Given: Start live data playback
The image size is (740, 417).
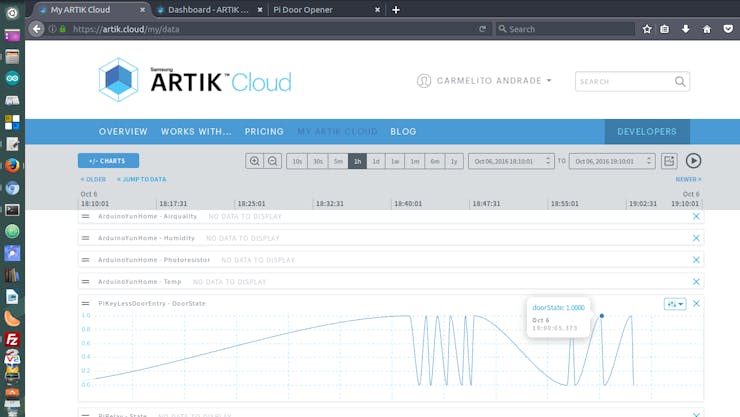Looking at the screenshot, I should coord(693,161).
